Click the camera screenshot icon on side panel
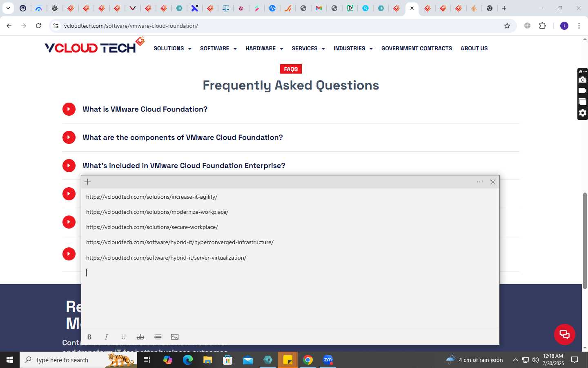Screen dimensions: 588x368 (x=583, y=80)
